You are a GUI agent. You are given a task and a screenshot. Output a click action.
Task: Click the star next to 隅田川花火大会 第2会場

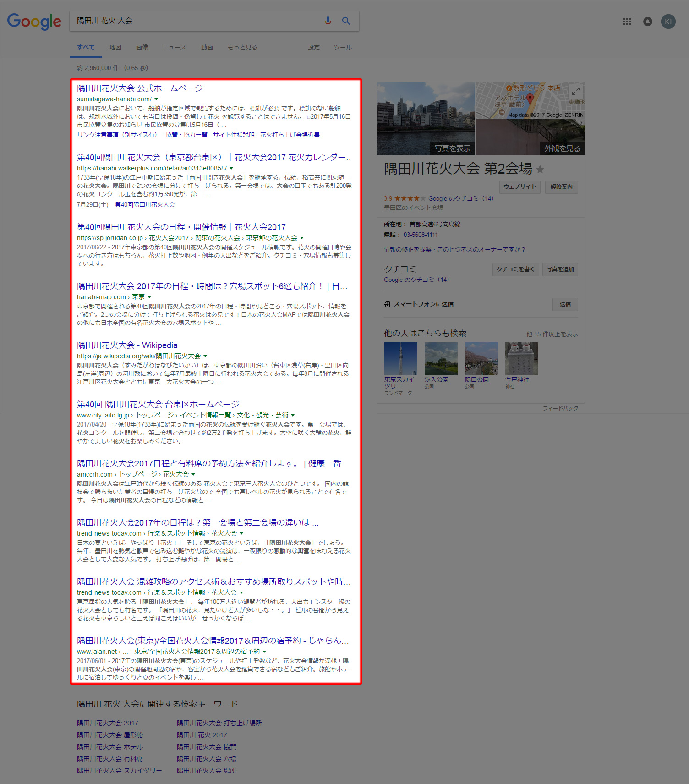click(x=540, y=170)
